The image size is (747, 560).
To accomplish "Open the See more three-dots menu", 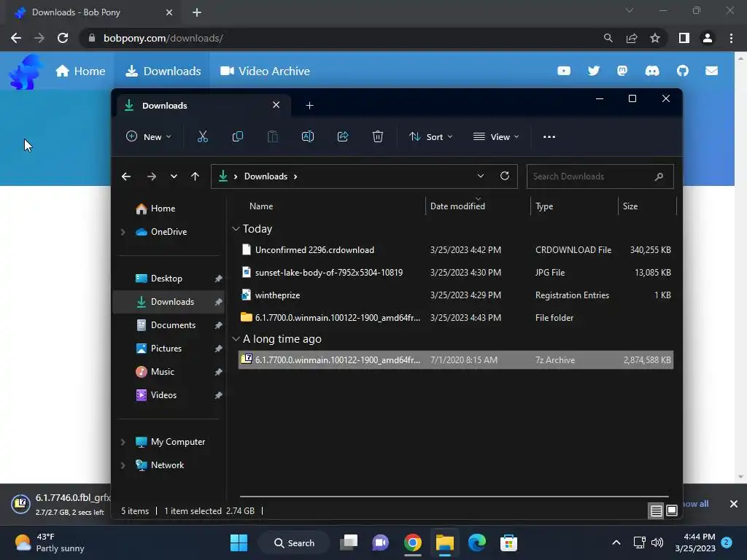I will pyautogui.click(x=549, y=136).
